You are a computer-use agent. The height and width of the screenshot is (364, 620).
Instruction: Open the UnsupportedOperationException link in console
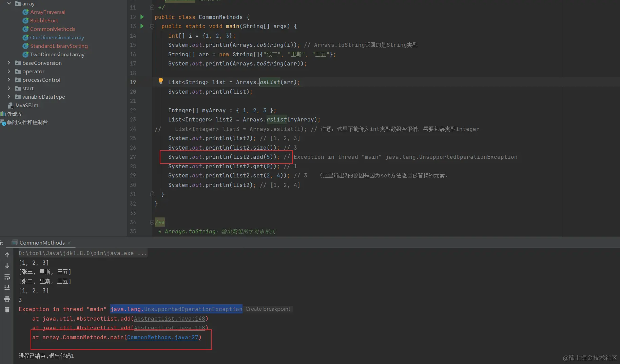coord(193,309)
